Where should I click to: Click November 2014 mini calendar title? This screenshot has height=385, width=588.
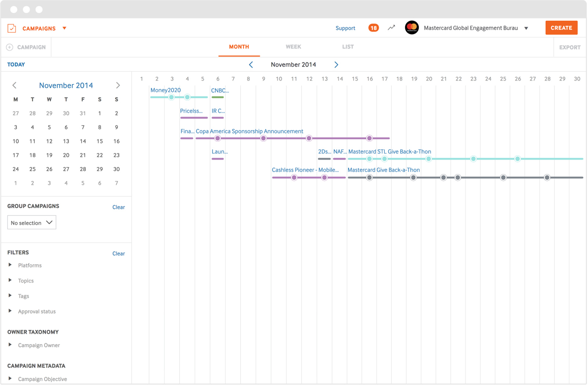tap(66, 85)
